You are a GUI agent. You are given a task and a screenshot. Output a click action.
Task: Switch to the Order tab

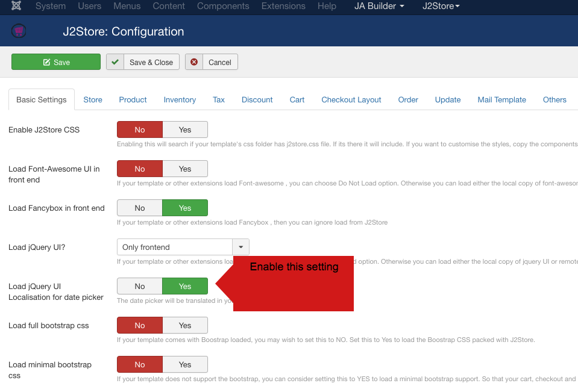click(x=408, y=99)
